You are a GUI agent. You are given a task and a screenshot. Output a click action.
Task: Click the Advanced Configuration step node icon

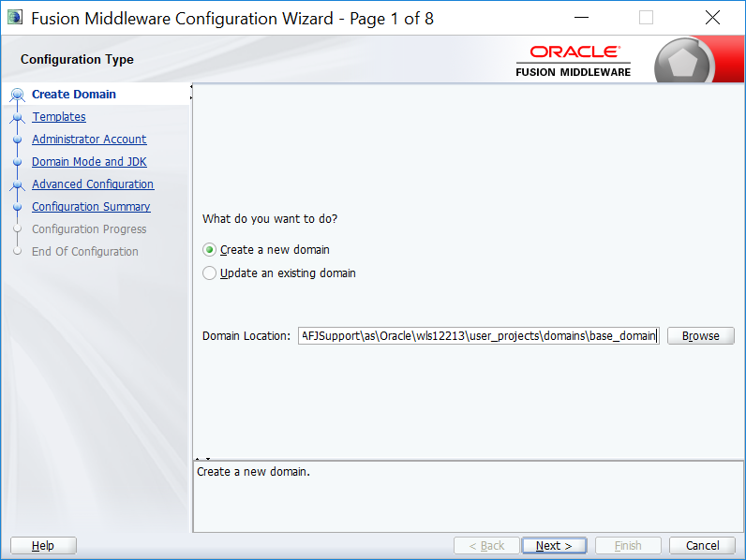17,184
